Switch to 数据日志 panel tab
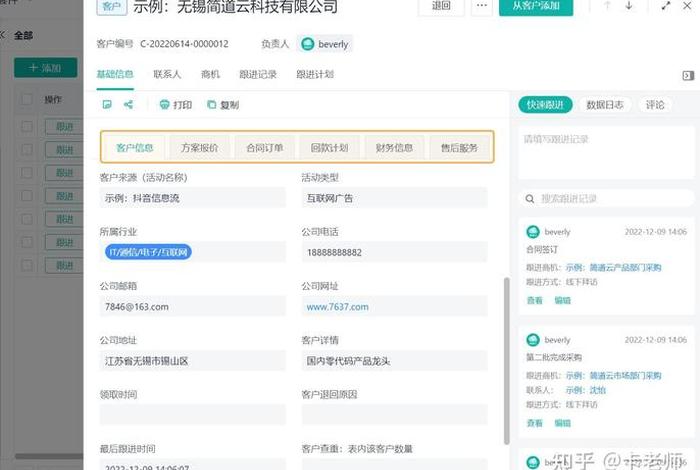Screen dimensions: 700x470 click(605, 105)
